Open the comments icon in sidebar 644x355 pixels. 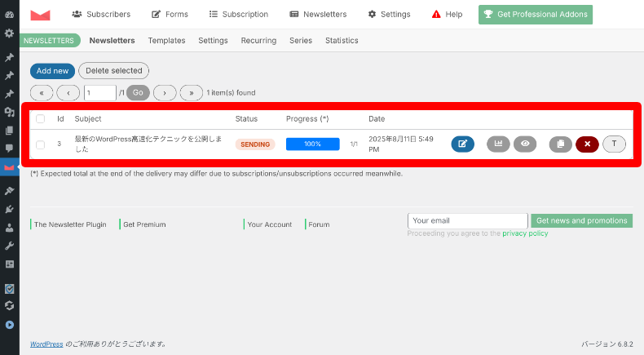pyautogui.click(x=9, y=148)
